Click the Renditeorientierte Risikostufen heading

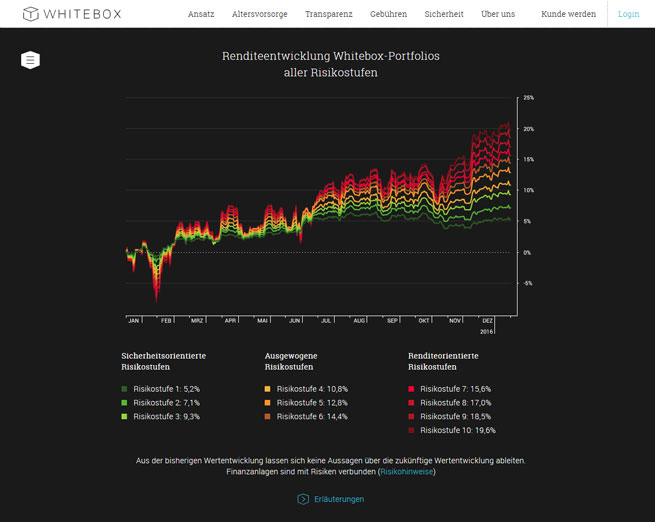click(443, 361)
